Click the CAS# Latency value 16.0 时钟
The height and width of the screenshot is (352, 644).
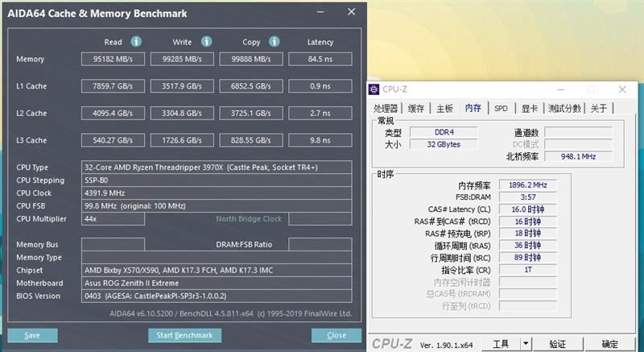528,209
